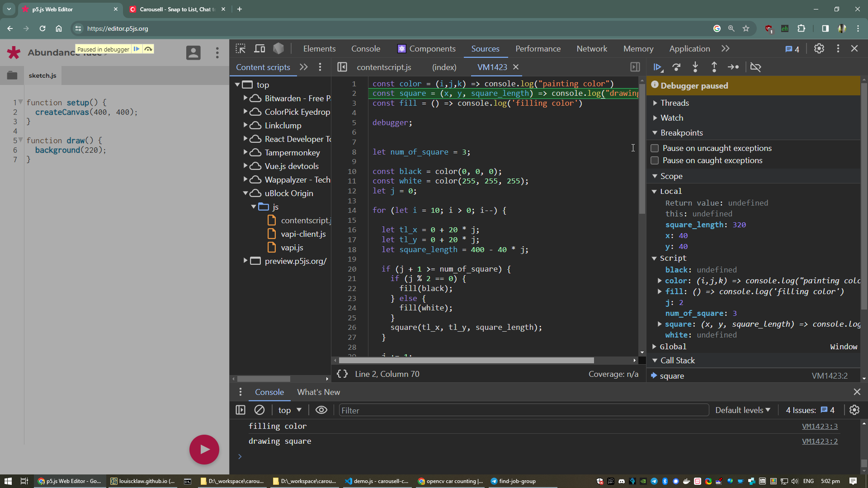This screenshot has height=488, width=868.
Task: Enable Pause on uncaught exceptions
Action: 655,148
